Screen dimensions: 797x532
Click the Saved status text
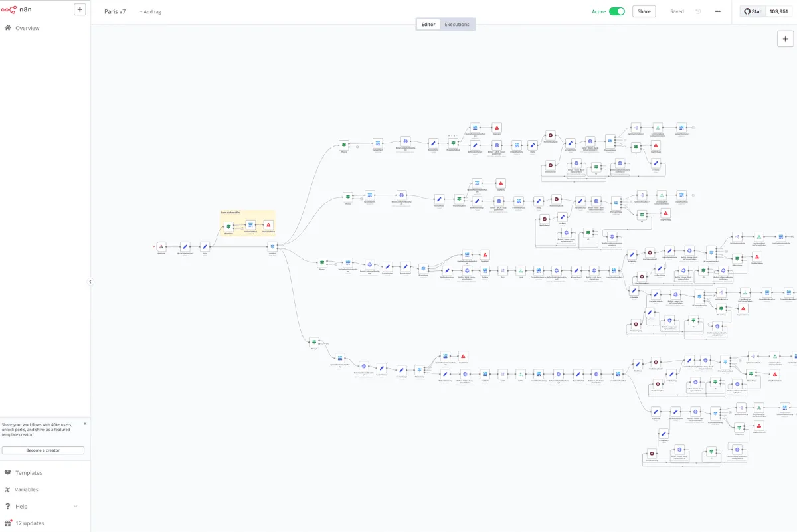click(x=677, y=11)
